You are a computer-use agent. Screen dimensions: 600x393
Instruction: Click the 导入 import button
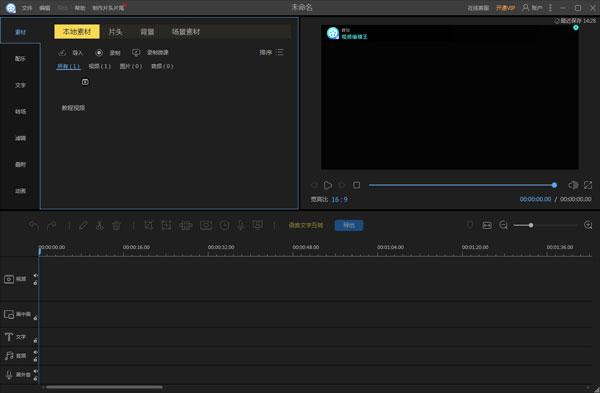click(71, 53)
